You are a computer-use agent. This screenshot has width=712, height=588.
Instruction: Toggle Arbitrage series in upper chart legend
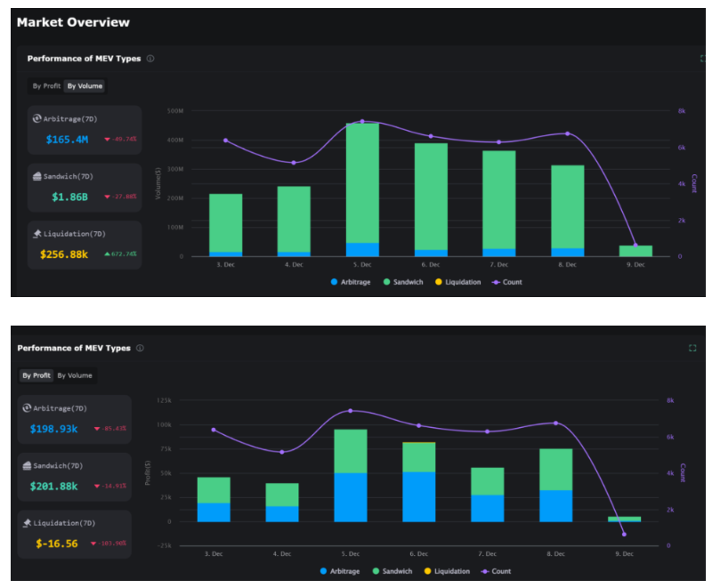[x=351, y=282]
